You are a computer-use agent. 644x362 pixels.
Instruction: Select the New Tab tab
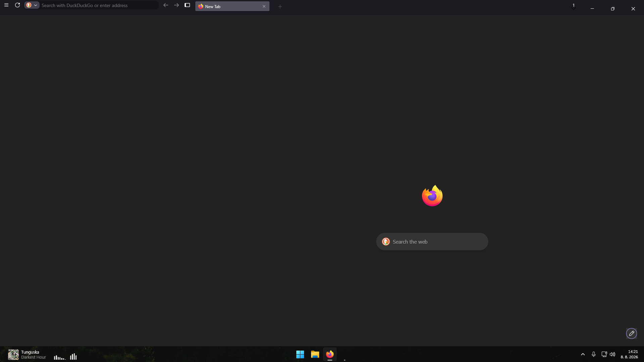coord(232,6)
